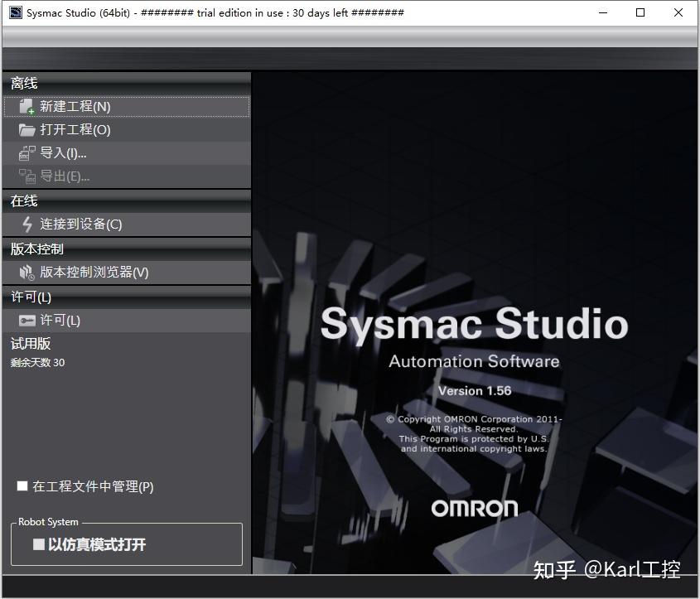The height and width of the screenshot is (599, 700).
Task: Click the Version Control Browser icon
Action: (27, 272)
